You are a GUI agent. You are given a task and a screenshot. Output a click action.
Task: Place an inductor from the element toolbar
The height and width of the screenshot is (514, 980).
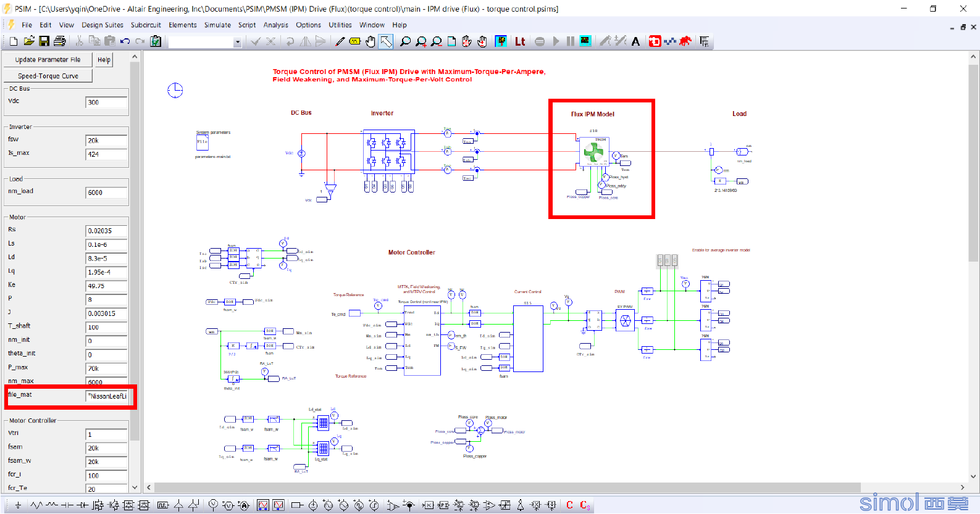click(x=52, y=505)
